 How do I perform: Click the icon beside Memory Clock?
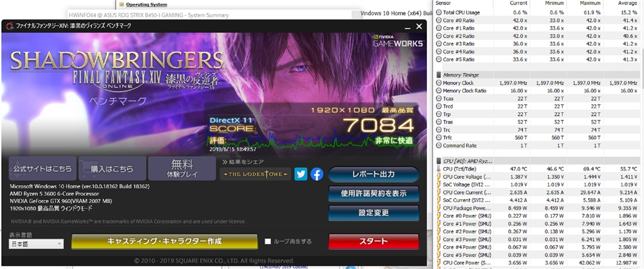tap(439, 83)
